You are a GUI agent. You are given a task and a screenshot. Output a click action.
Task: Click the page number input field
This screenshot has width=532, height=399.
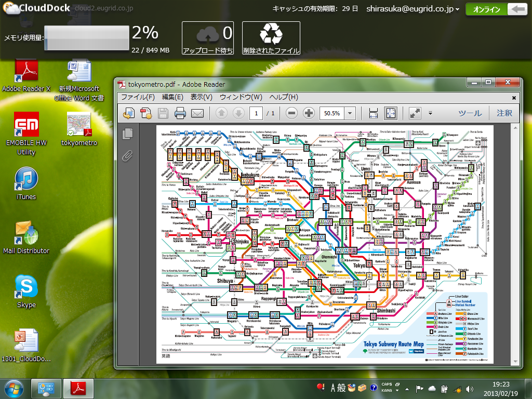256,113
